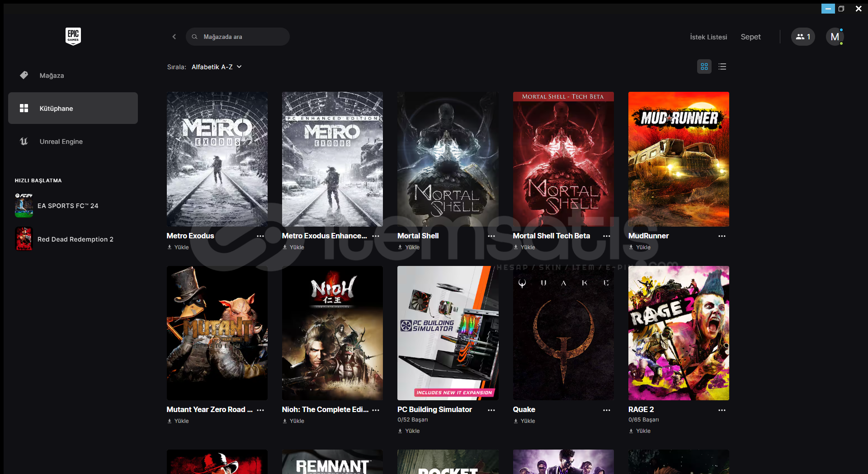Open the profile avatar M

pyautogui.click(x=835, y=37)
